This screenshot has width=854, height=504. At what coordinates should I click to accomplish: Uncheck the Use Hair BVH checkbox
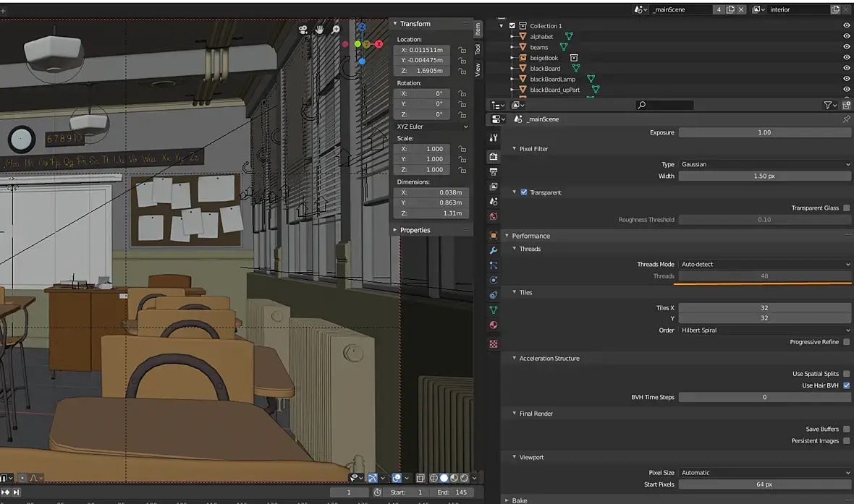tap(846, 385)
